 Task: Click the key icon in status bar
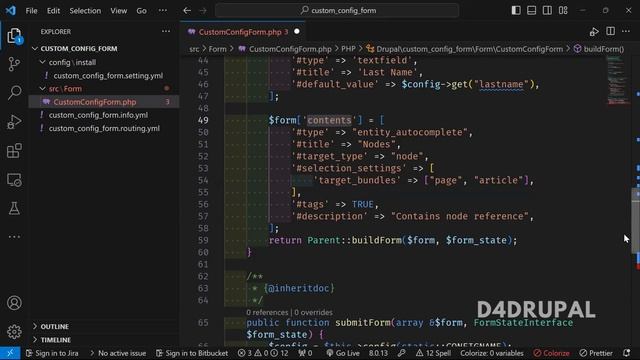tap(401, 353)
